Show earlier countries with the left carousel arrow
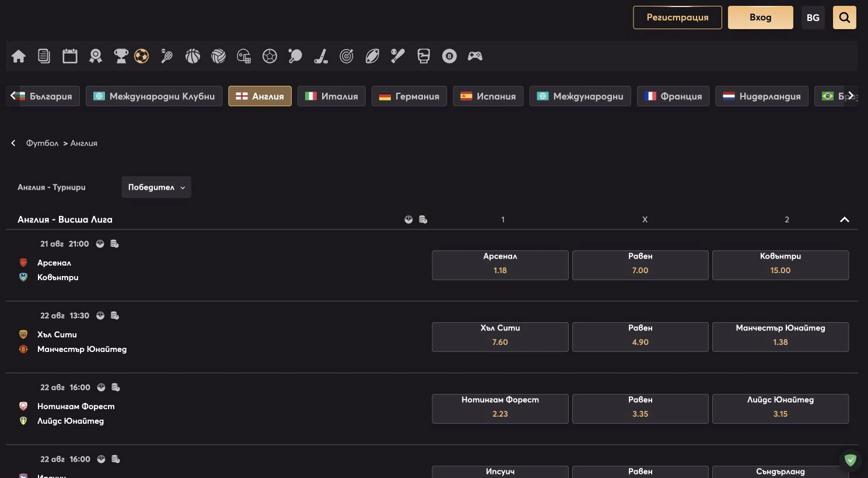The image size is (868, 478). click(x=13, y=96)
